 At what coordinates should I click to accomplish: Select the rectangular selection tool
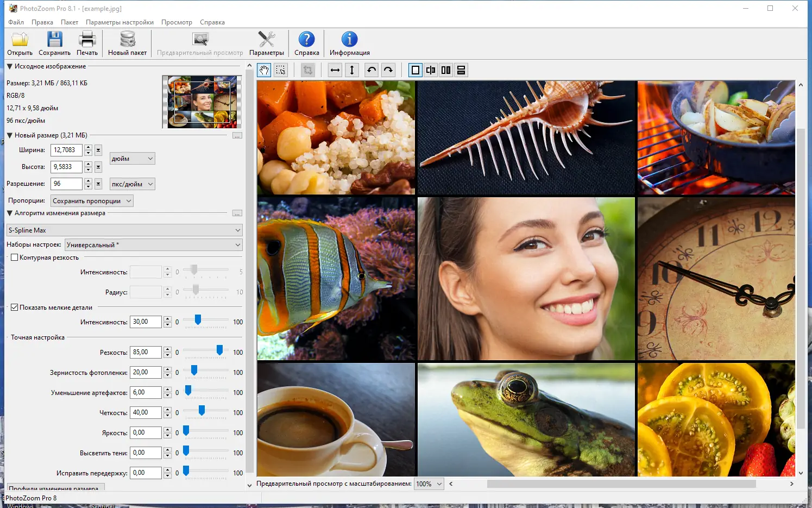281,70
